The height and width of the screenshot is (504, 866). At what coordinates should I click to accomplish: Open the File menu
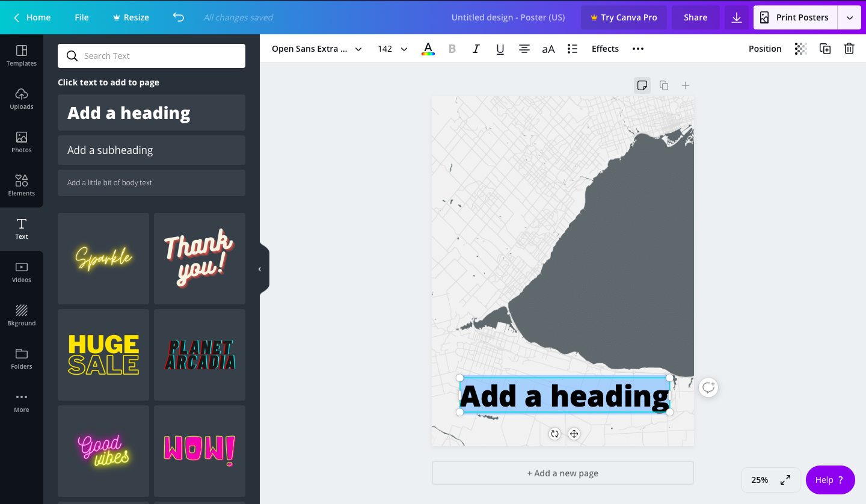[x=82, y=17]
